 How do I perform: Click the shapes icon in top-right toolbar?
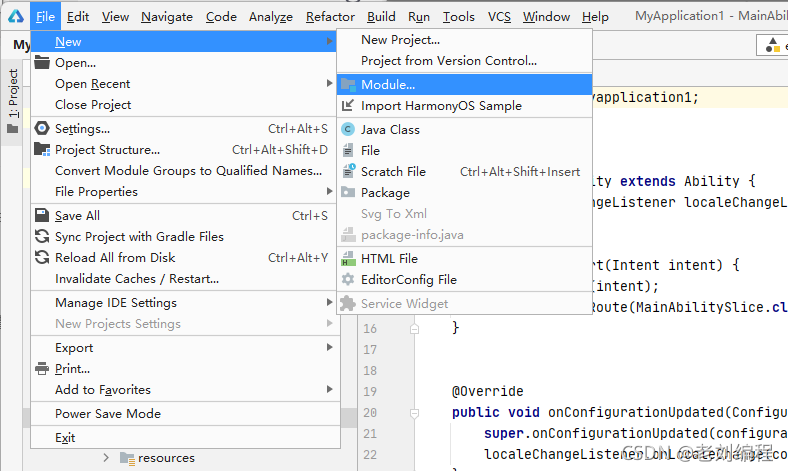772,45
